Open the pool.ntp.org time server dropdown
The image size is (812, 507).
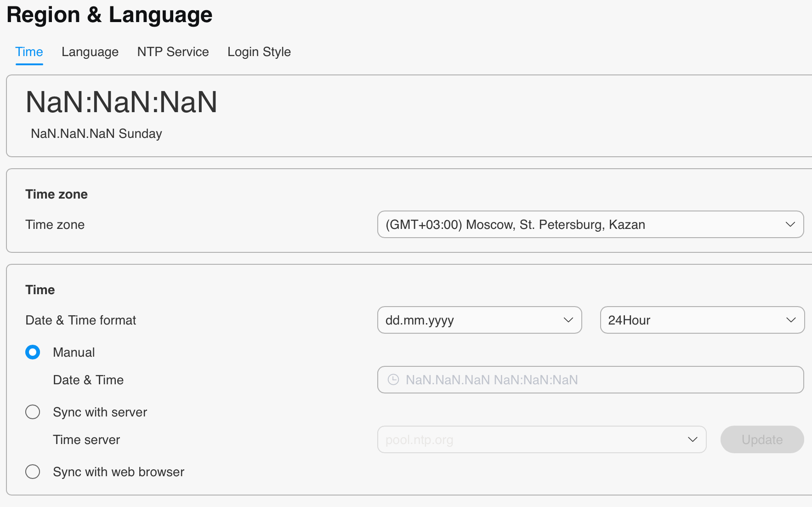pos(542,440)
